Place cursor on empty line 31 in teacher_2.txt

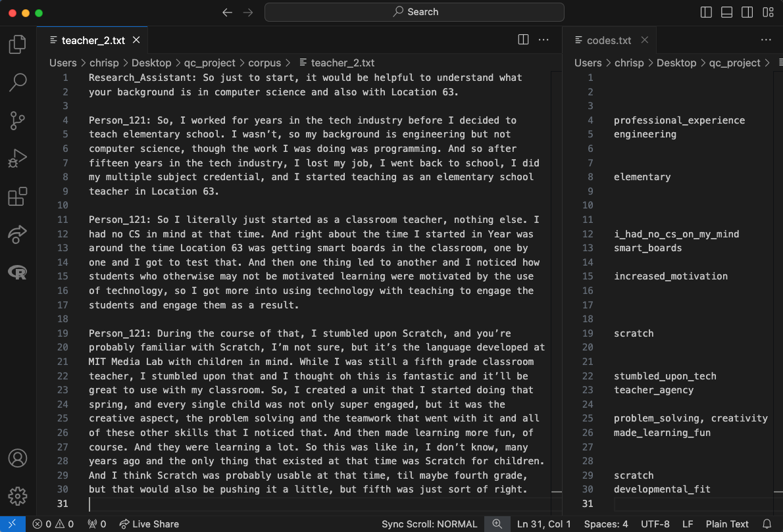coord(320,504)
